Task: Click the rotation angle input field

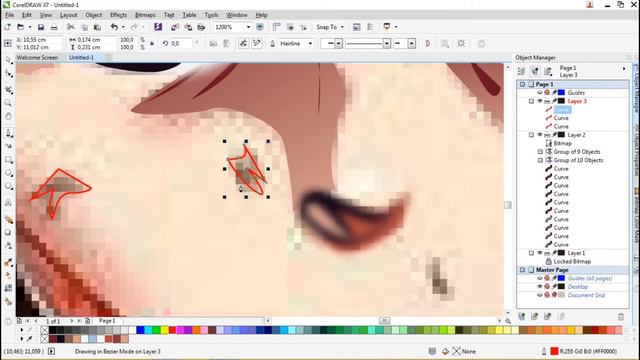Action: click(x=181, y=43)
